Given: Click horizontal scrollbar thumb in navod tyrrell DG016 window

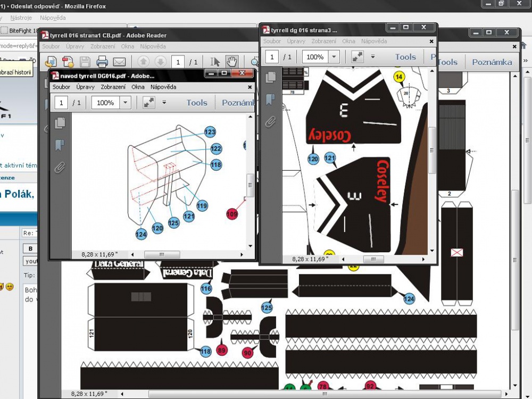Looking at the screenshot, I should pyautogui.click(x=162, y=254).
